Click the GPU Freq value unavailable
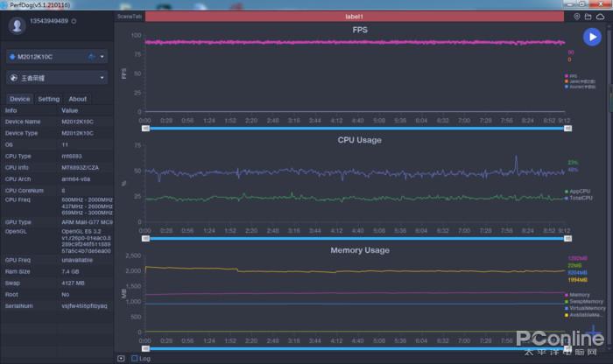 77,260
